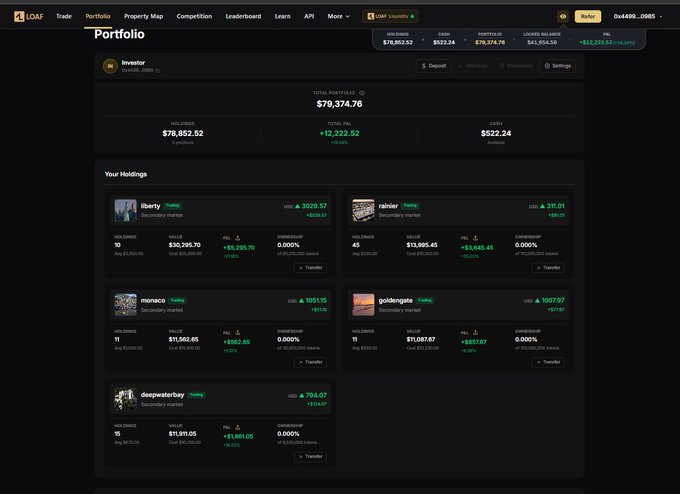
Task: Click the rainier Trading status badge
Action: pyautogui.click(x=410, y=206)
